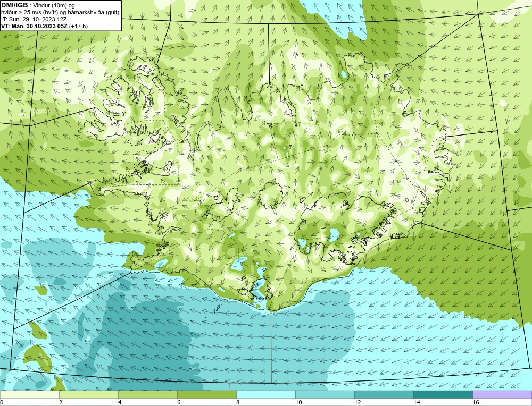
Task: Click the legend scale label '14'
Action: [417, 402]
